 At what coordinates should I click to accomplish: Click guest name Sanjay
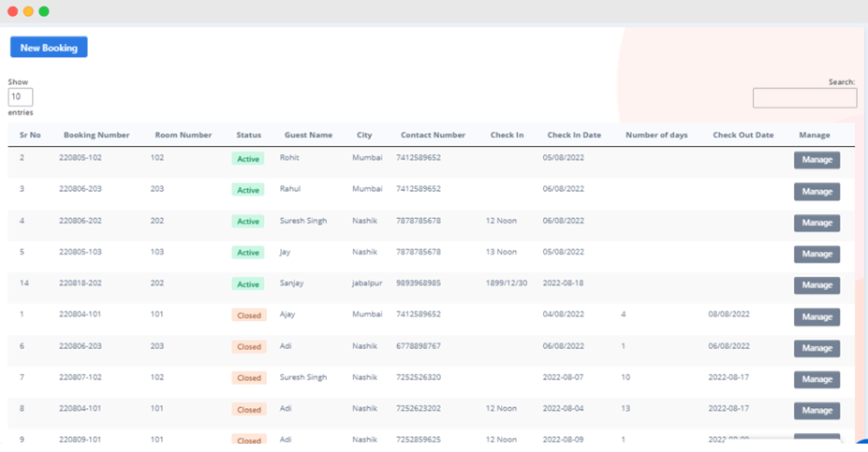[x=292, y=283]
